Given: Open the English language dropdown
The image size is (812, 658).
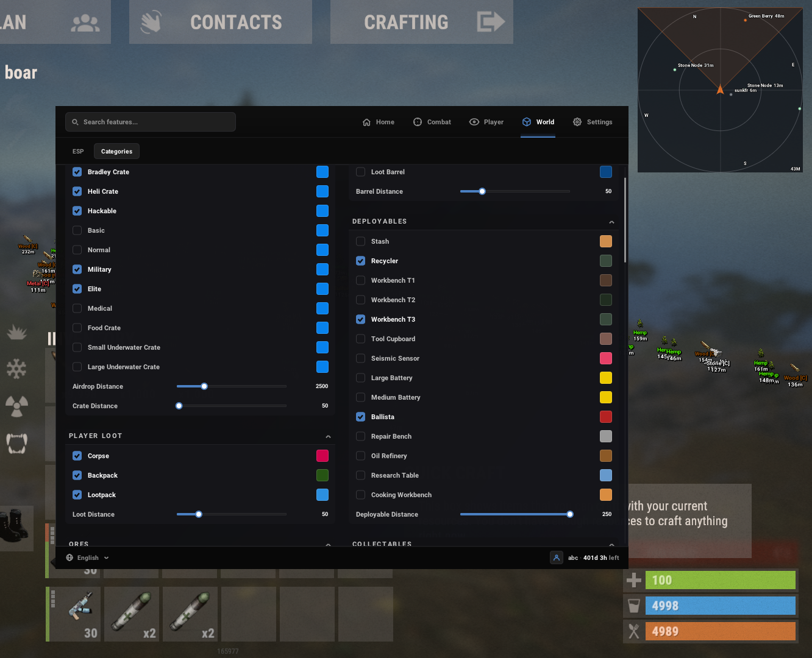Looking at the screenshot, I should coord(88,557).
